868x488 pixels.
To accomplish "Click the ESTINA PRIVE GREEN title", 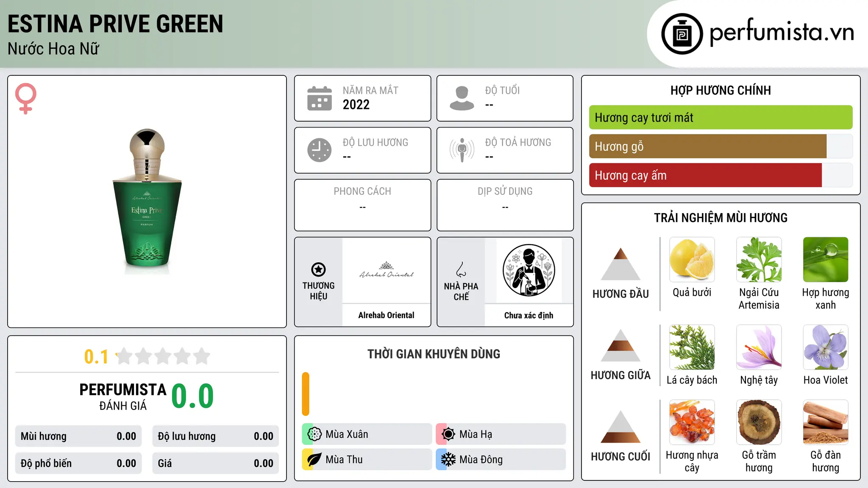I will click(x=115, y=24).
